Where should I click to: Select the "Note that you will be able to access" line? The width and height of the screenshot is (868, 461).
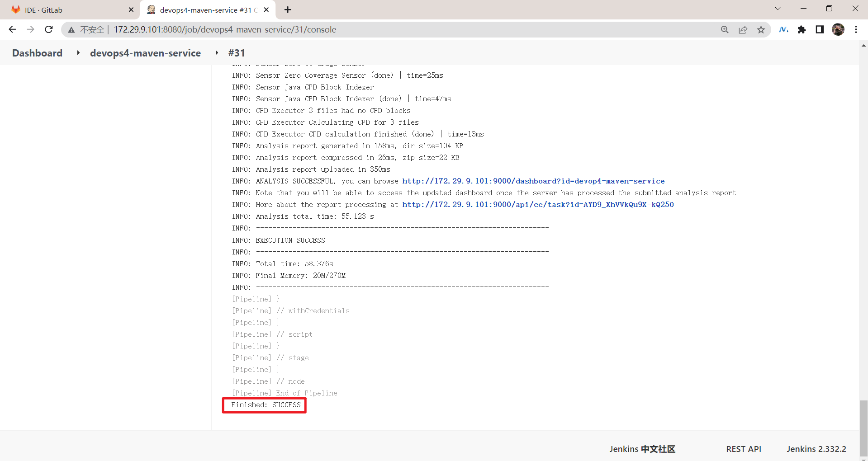pos(484,193)
